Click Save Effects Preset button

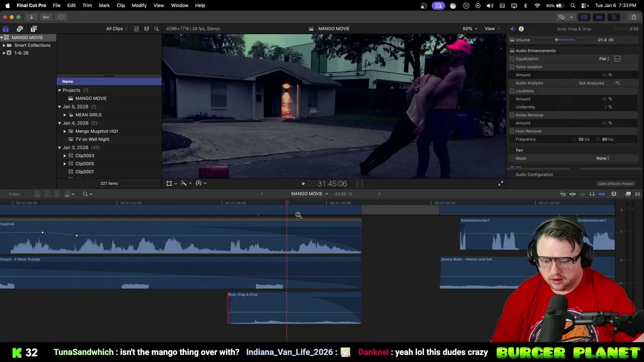point(615,184)
